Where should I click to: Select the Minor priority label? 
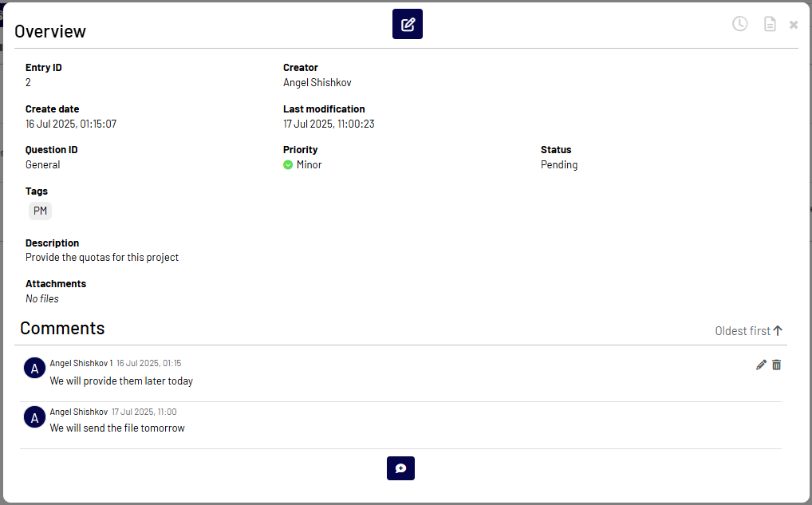click(309, 164)
